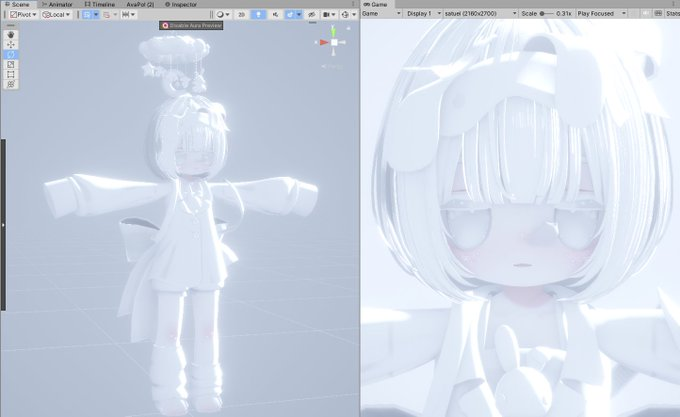Click Disable Aura Preview button

click(x=191, y=26)
